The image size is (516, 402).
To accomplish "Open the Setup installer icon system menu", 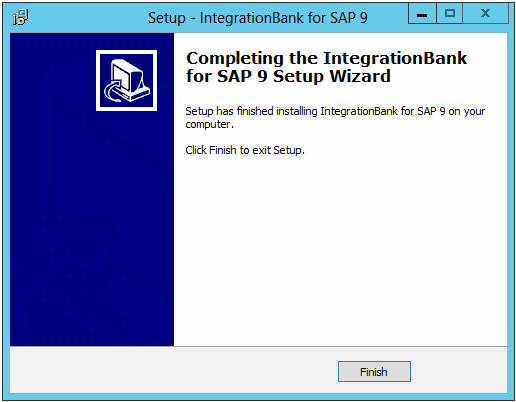I will 20,17.
